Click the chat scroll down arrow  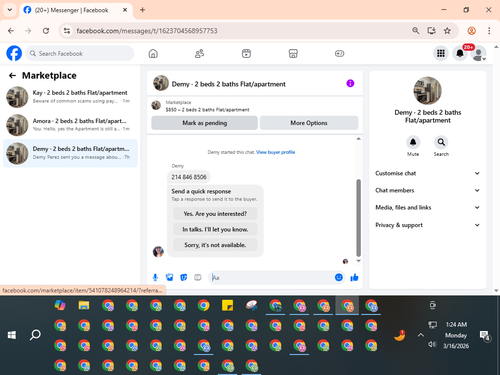[x=359, y=261]
